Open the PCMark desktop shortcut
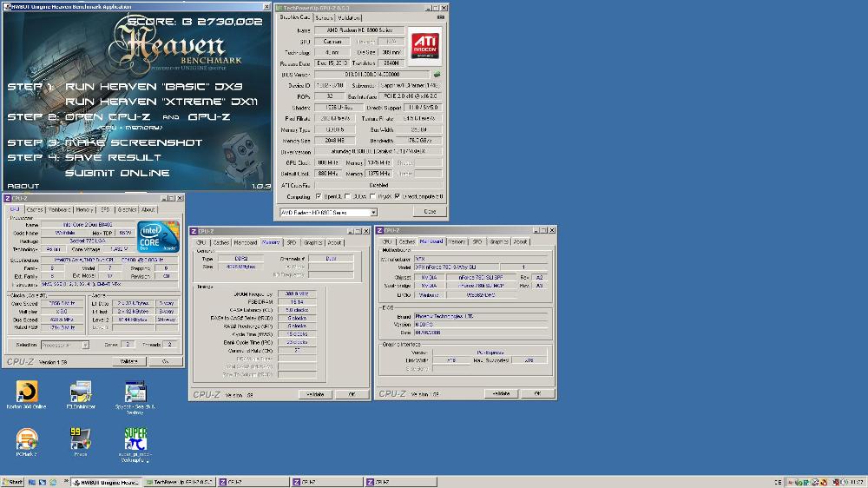This screenshot has width=868, height=488. [x=26, y=439]
